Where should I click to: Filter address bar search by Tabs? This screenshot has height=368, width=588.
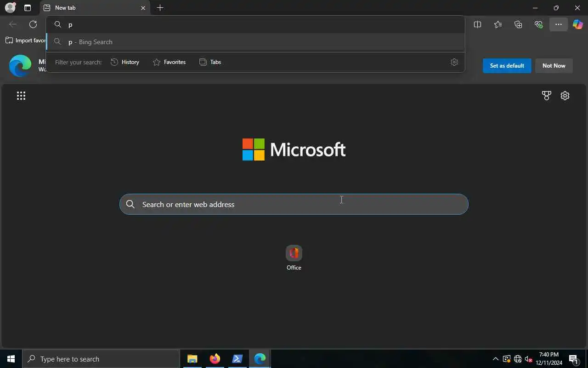(x=210, y=62)
